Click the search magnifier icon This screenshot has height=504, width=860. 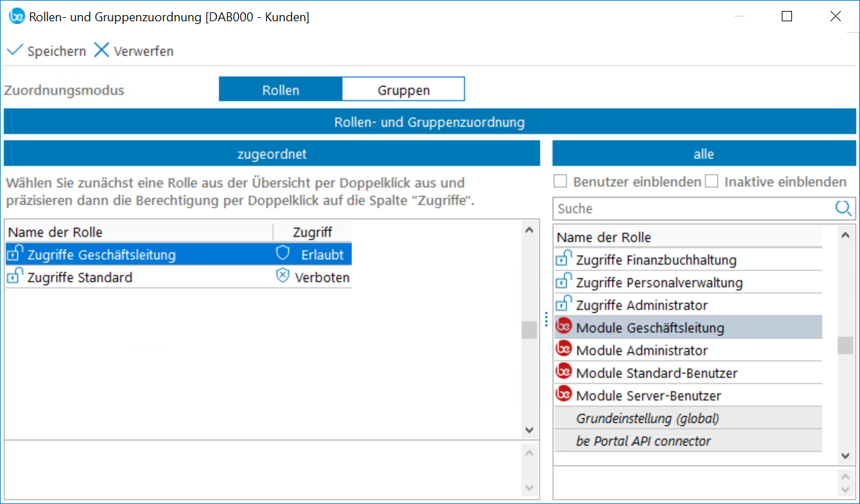pyautogui.click(x=844, y=208)
